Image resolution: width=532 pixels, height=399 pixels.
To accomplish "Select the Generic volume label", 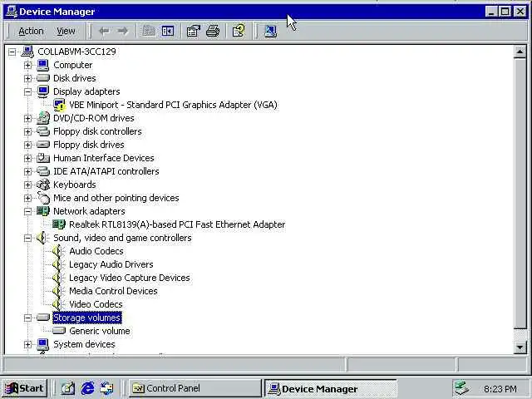I will tap(100, 331).
